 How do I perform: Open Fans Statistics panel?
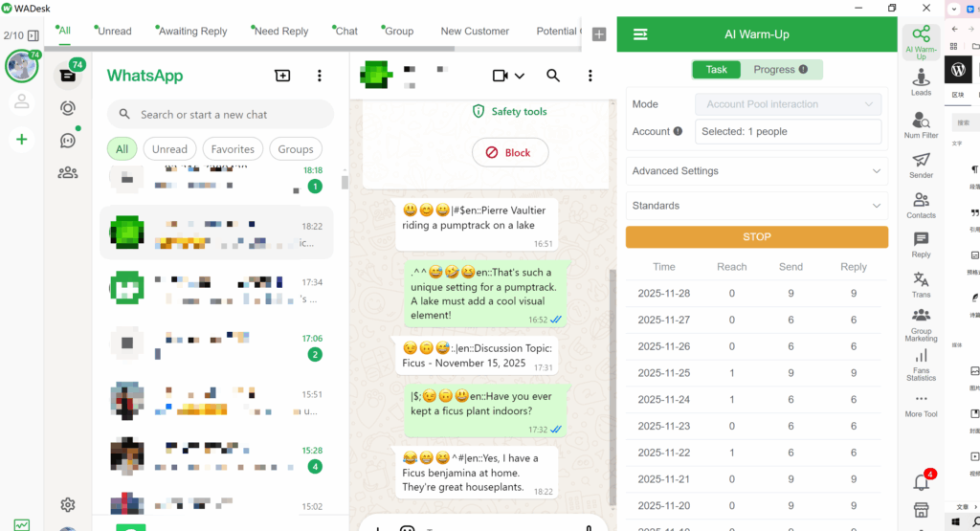click(921, 365)
